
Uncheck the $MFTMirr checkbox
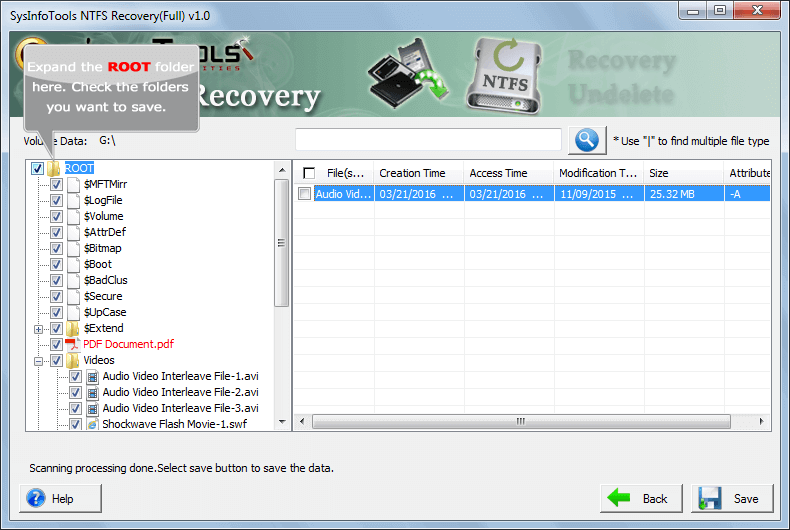pyautogui.click(x=56, y=184)
